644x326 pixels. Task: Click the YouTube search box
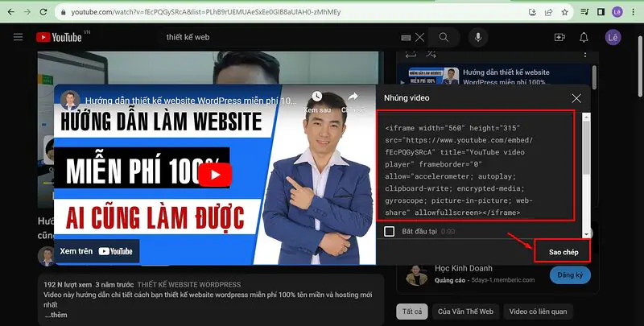click(x=279, y=37)
